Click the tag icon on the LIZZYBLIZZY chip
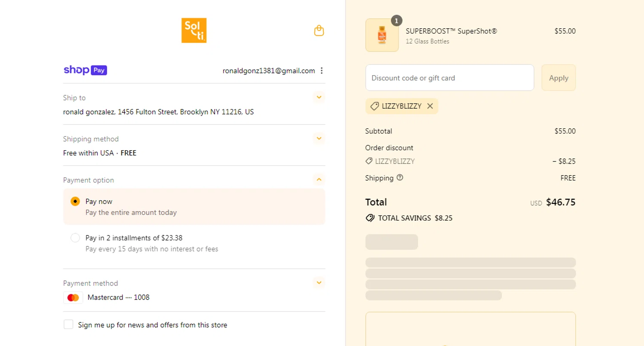Screen dimensions: 644x346 coord(374,106)
